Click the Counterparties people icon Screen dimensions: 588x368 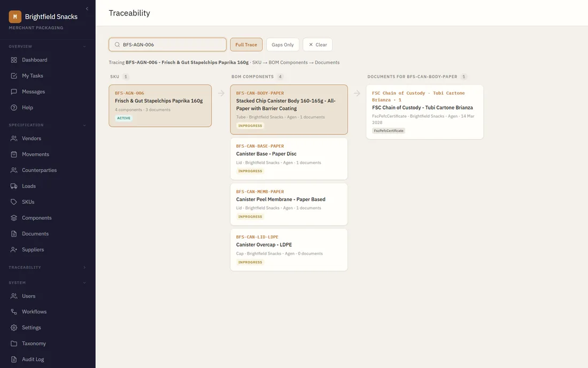(x=14, y=170)
